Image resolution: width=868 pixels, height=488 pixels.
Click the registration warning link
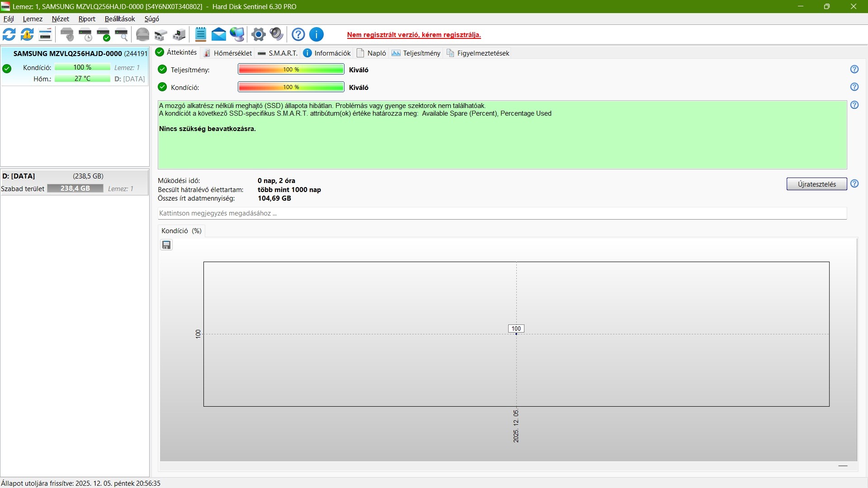(414, 35)
